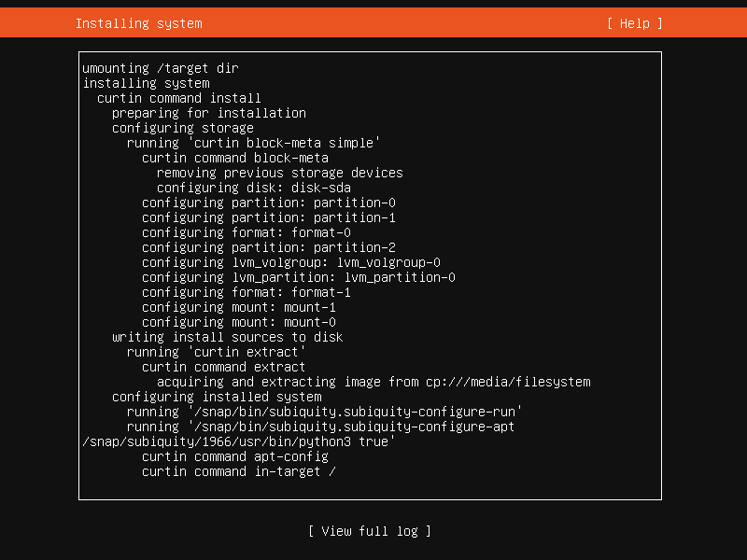Click the View full log button

(x=369, y=531)
